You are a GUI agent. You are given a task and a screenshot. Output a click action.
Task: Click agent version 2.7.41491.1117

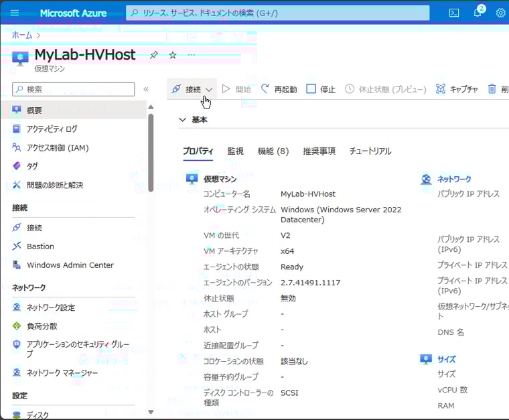tap(310, 283)
